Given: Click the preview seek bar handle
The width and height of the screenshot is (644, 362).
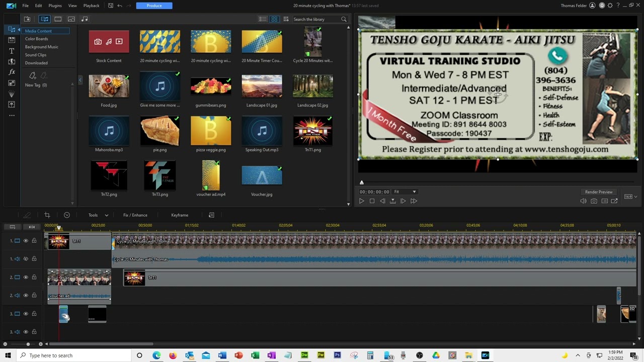Looking at the screenshot, I should [361, 183].
